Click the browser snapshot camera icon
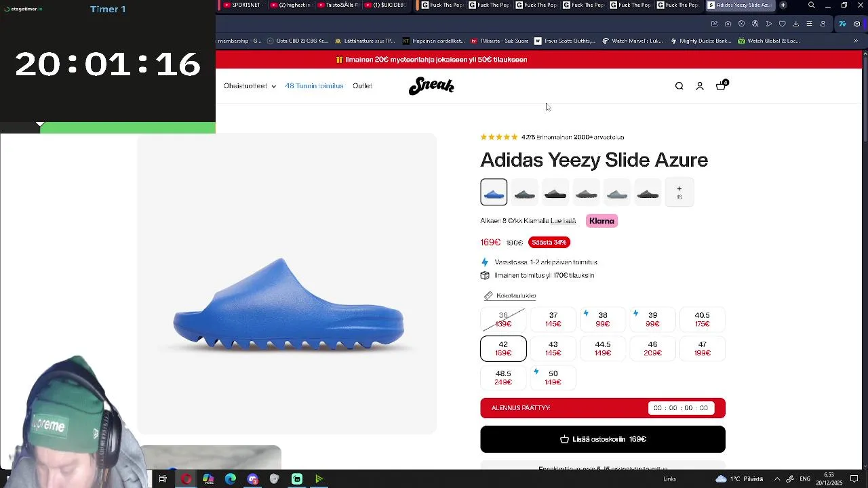This screenshot has height=488, width=868. pyautogui.click(x=728, y=24)
